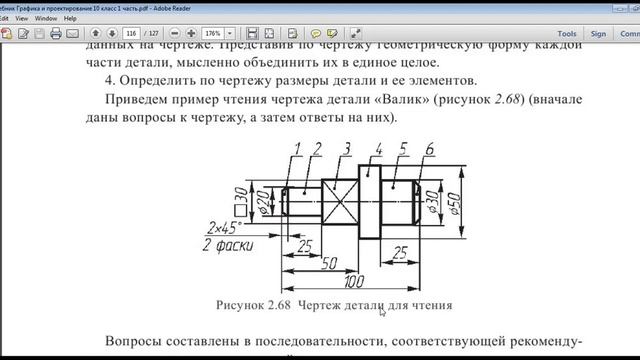Screen dimensions: 640x360
Task: Open the Comment pane
Action: (x=629, y=34)
